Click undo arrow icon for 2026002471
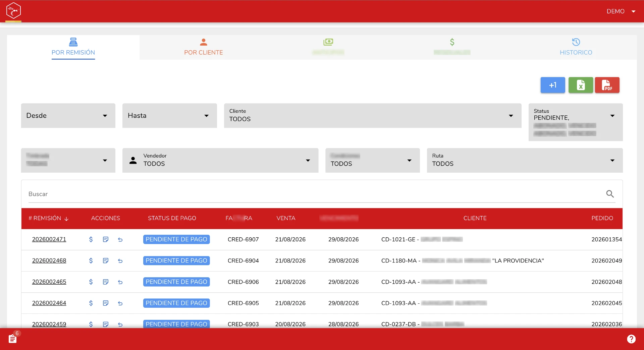This screenshot has height=350, width=644. [120, 240]
